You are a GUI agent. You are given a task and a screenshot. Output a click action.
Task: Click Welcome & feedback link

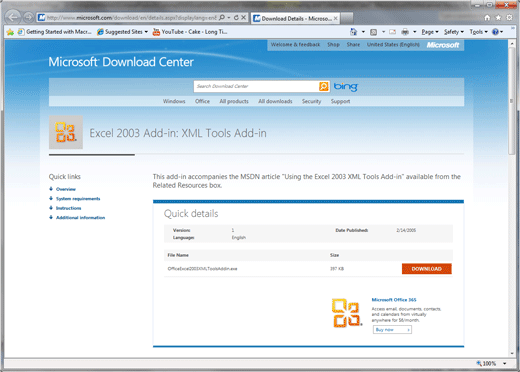(295, 45)
